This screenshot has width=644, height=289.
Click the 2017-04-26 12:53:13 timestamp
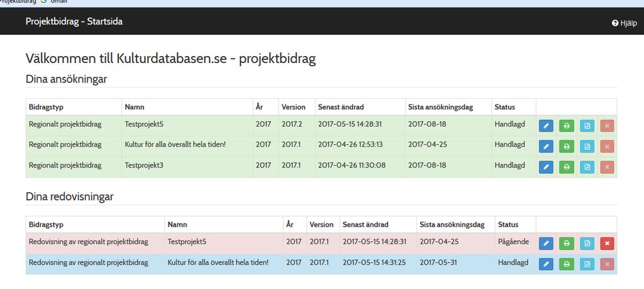(x=350, y=145)
